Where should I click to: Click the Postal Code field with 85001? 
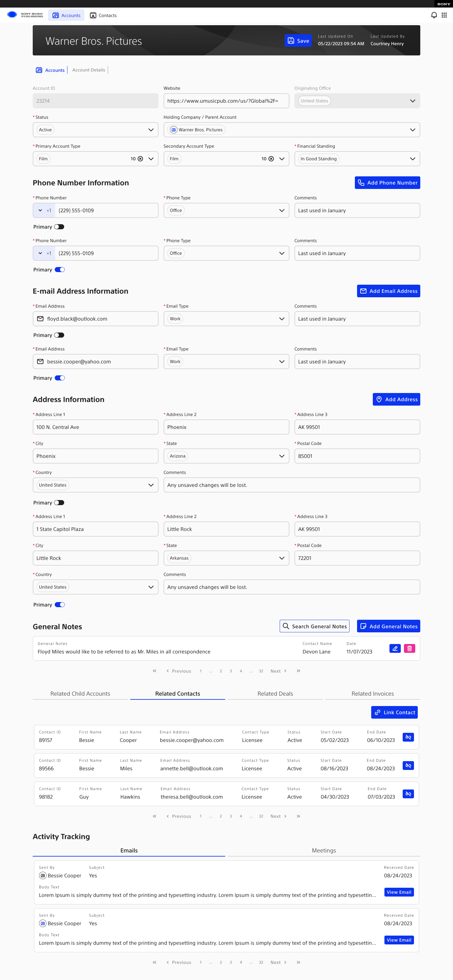(357, 456)
